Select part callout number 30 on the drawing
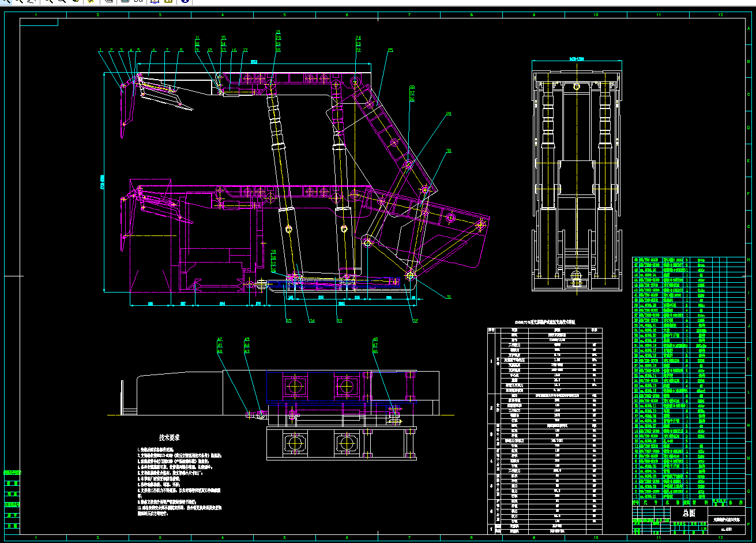The height and width of the screenshot is (543, 756). point(449,151)
